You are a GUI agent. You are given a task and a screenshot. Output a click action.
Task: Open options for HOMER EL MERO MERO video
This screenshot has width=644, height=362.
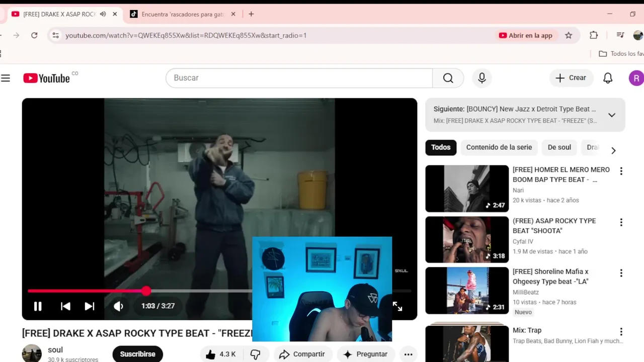621,171
